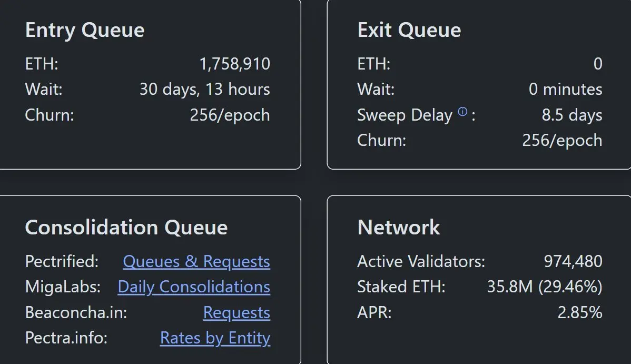Click the Beaconcha.in Requests link

tap(236, 312)
